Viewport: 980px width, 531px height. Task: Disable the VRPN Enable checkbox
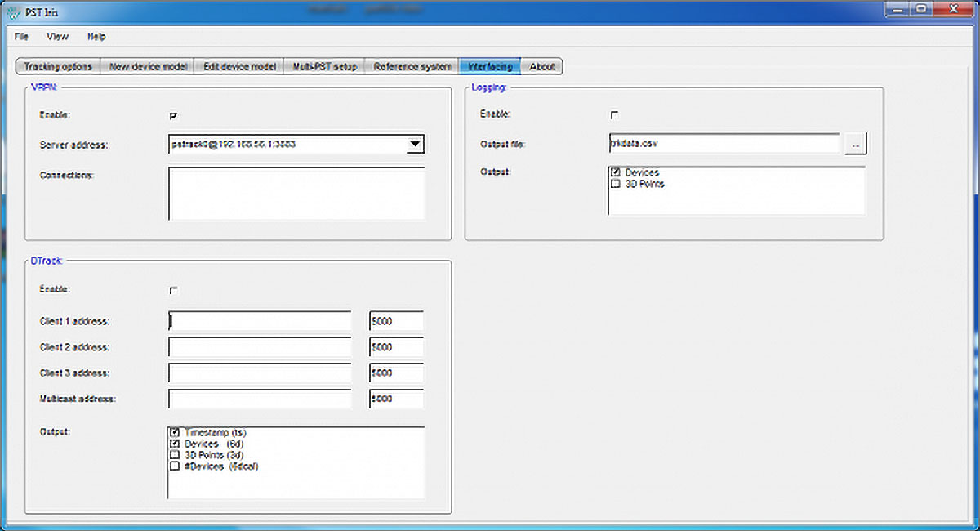click(173, 116)
